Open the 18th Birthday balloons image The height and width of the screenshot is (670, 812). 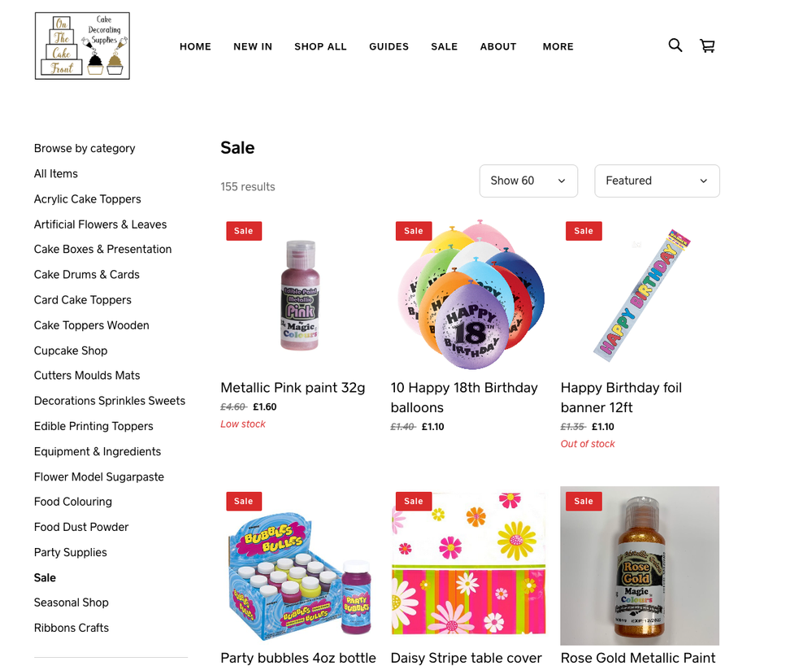point(471,295)
